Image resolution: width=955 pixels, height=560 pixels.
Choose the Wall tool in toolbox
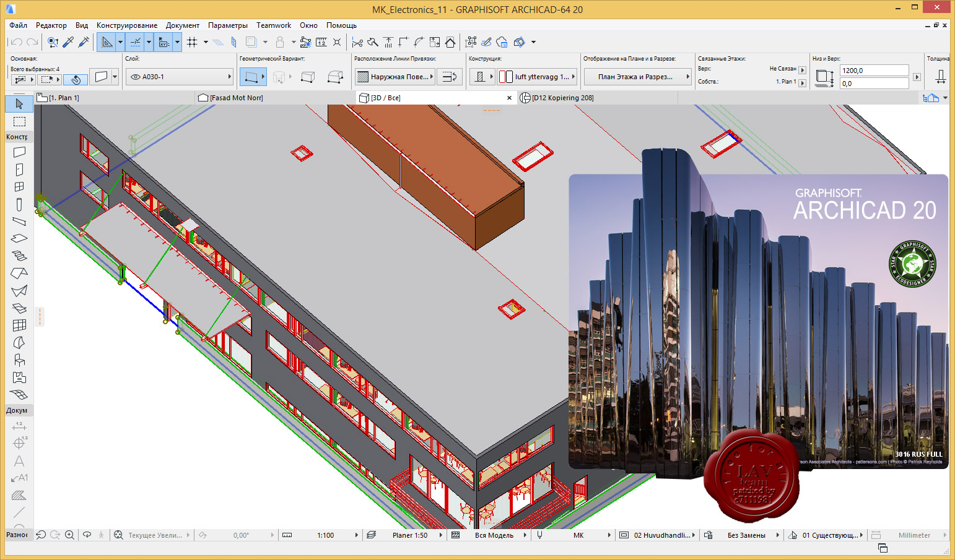pos(19,152)
